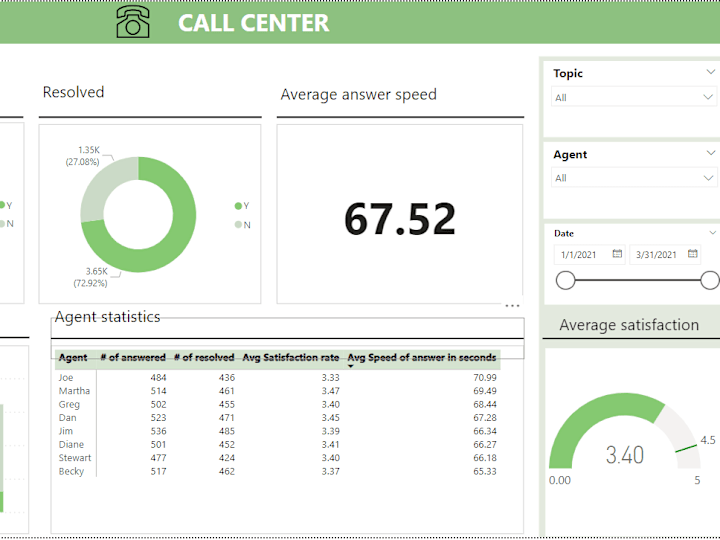
Task: Click the sort arrow under Avg Speed column
Action: pyautogui.click(x=351, y=366)
